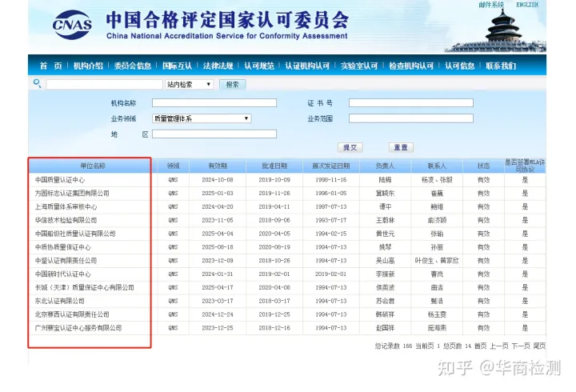Select 东北认证有限公司 row name

[x=60, y=301]
